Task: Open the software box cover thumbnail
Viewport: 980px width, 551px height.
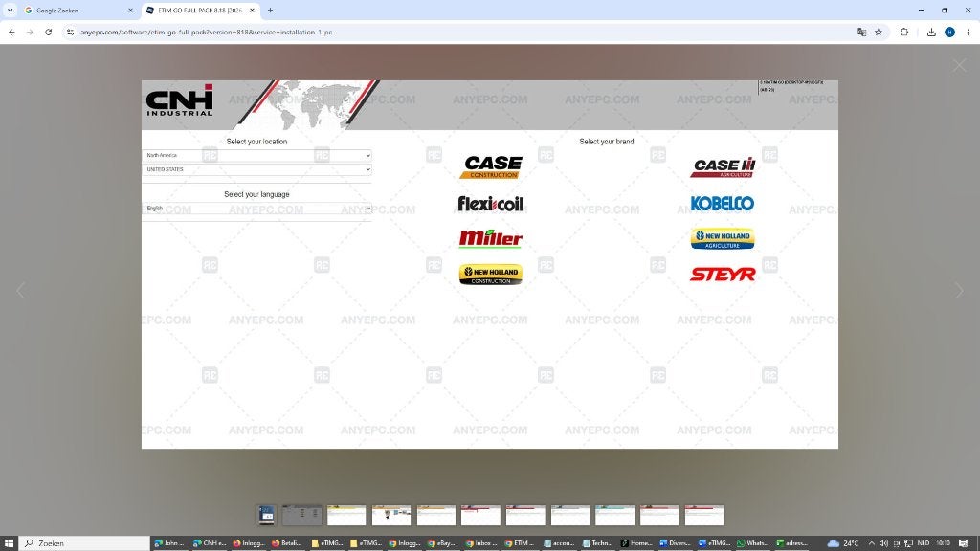Action: [266, 515]
